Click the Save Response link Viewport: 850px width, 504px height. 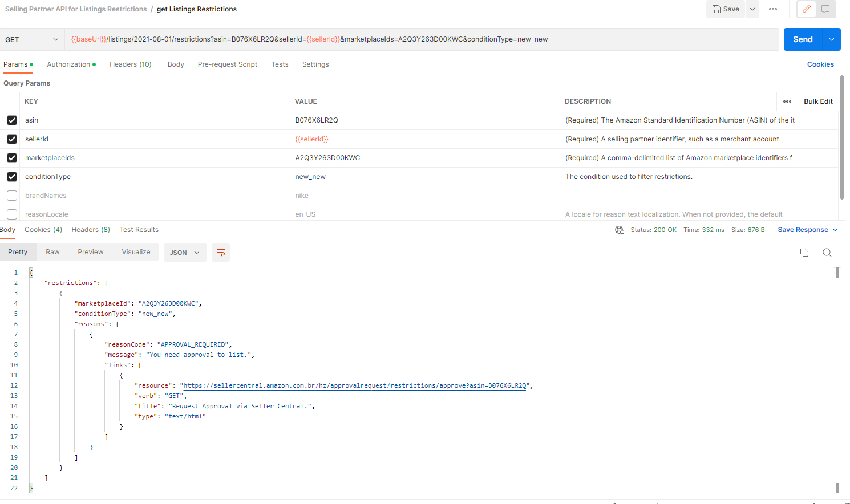point(803,230)
